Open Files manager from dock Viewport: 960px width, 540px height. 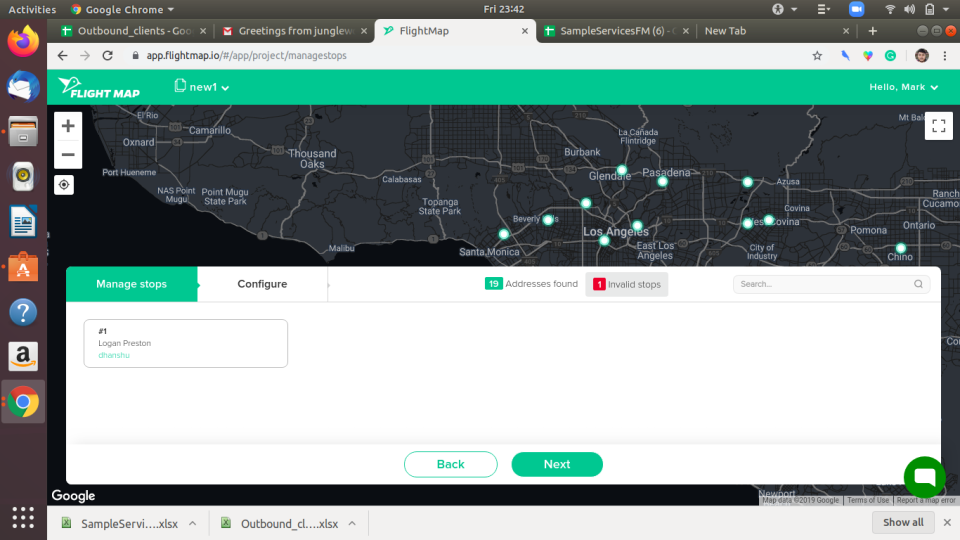[x=23, y=132]
